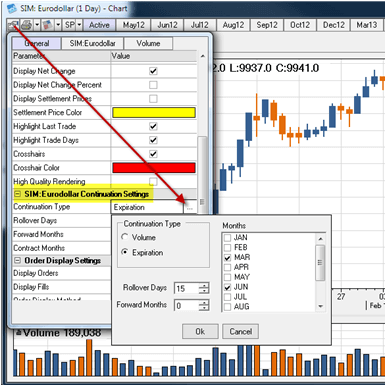Enable Display Net Change Percent checkbox
Screen dimensions: 385x385
(x=153, y=85)
